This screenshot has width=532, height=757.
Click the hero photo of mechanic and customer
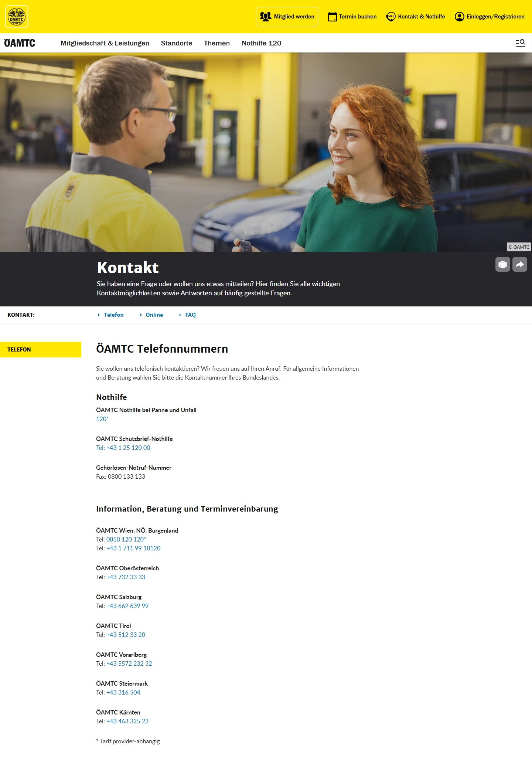coord(266,152)
